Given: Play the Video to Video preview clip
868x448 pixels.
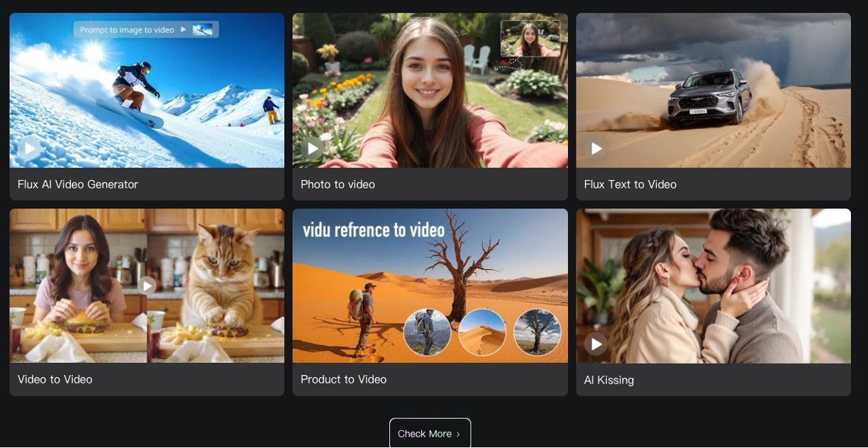Looking at the screenshot, I should [148, 285].
